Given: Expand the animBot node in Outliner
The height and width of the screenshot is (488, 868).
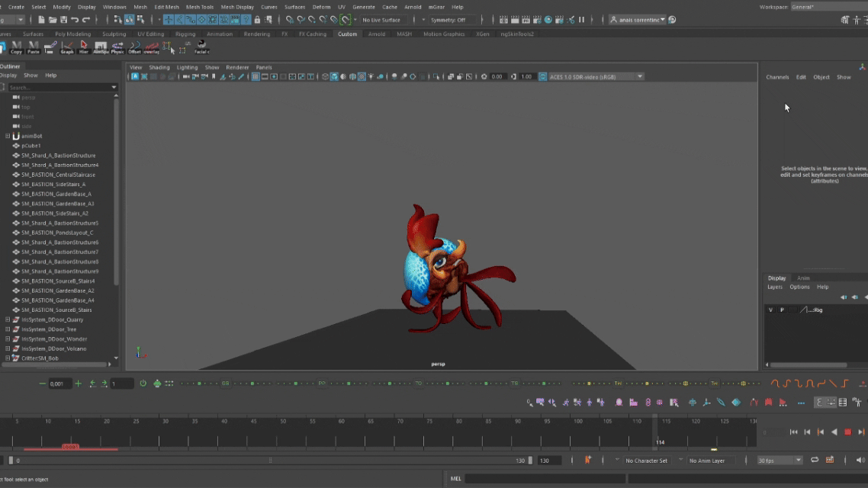Looking at the screenshot, I should coord(8,136).
